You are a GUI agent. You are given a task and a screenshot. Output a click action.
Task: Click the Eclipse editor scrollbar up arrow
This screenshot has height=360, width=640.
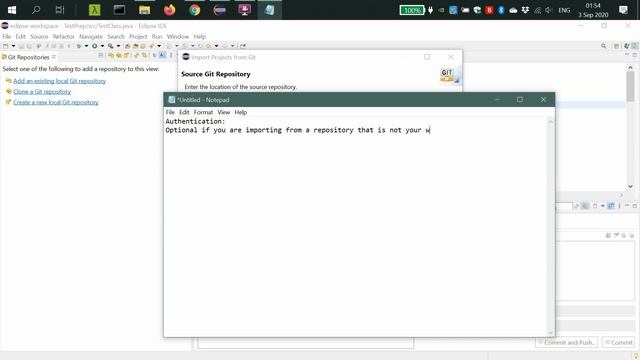click(630, 68)
